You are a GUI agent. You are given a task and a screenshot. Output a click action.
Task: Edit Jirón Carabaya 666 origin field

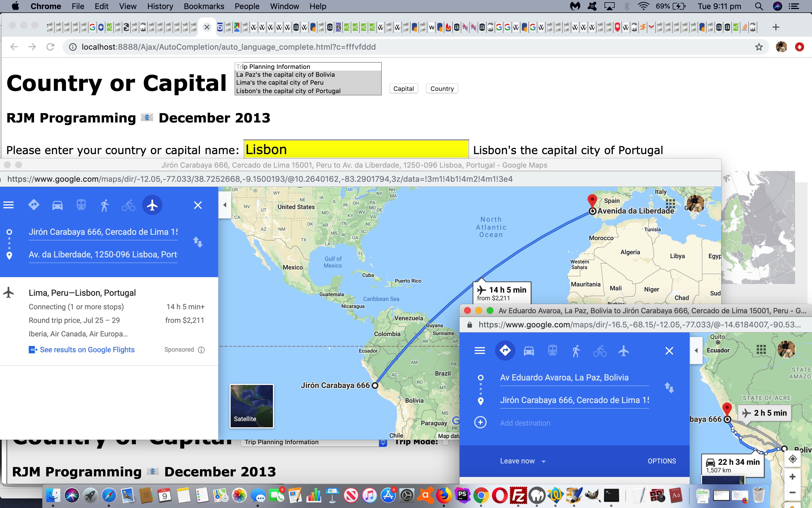pos(103,232)
